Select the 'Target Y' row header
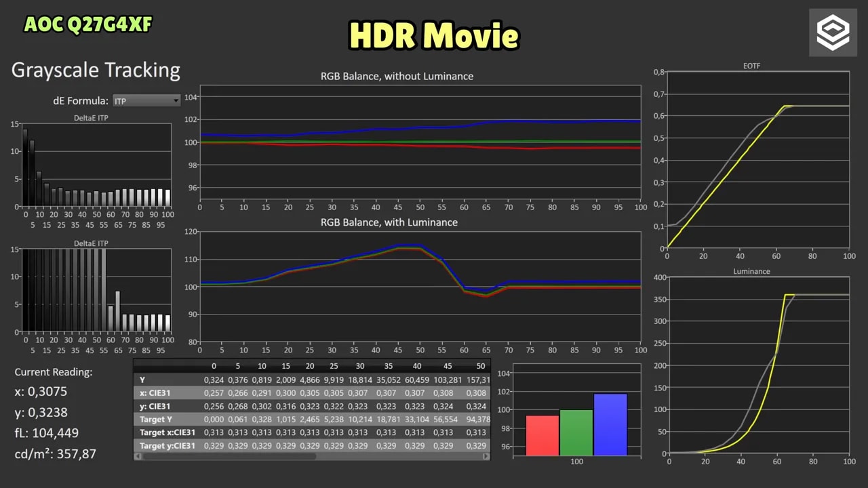 click(x=156, y=420)
